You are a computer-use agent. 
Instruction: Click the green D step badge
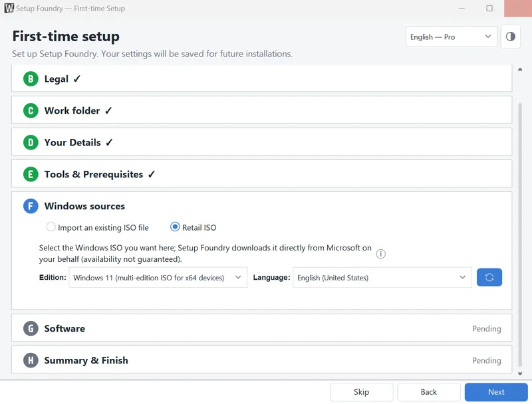(x=31, y=142)
